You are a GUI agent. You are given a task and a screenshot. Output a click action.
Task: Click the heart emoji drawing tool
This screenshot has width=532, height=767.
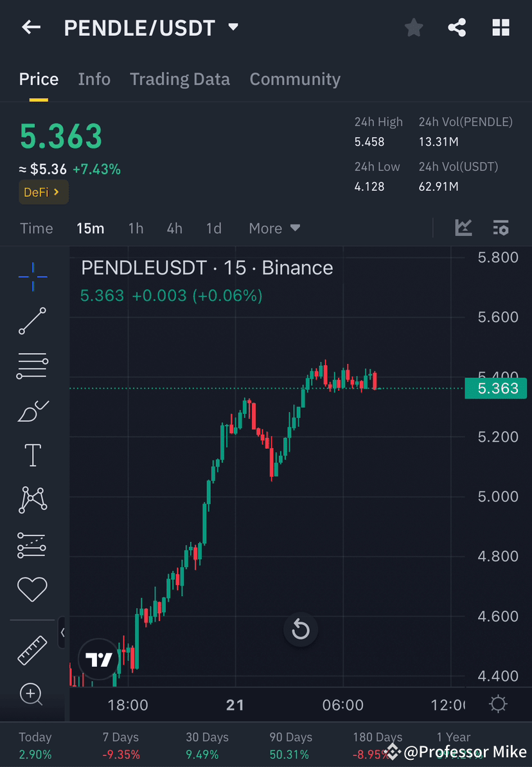pyautogui.click(x=31, y=589)
